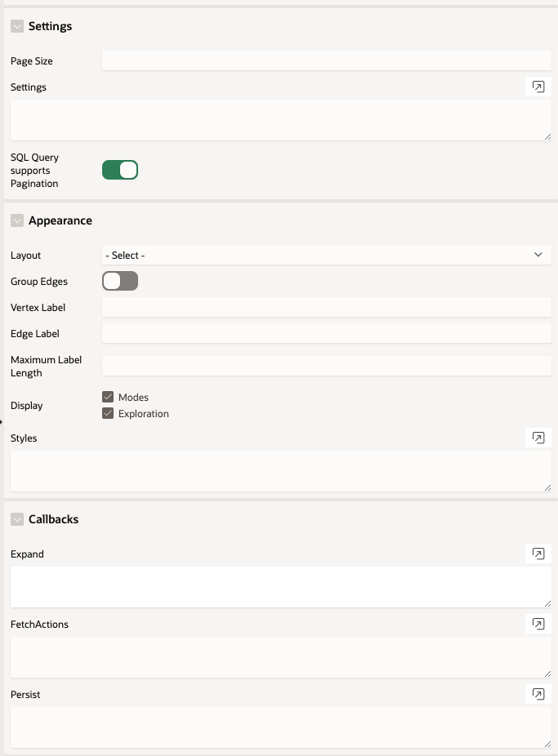Click into the Styles text area
The image size is (558, 756).
click(281, 471)
